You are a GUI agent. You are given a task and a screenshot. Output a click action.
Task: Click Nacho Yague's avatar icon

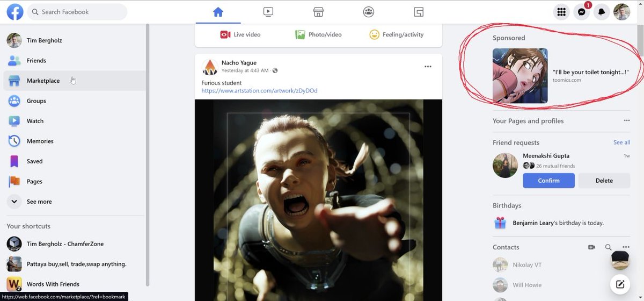(209, 67)
